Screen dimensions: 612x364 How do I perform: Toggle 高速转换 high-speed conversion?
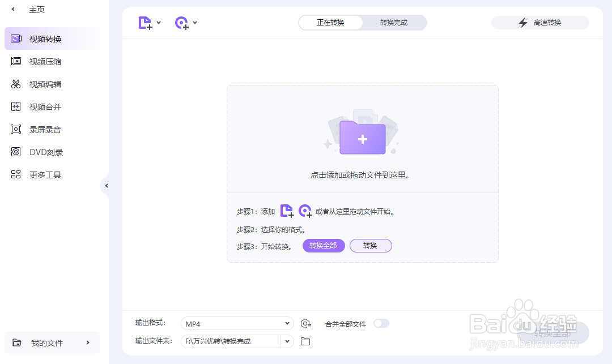(x=539, y=23)
